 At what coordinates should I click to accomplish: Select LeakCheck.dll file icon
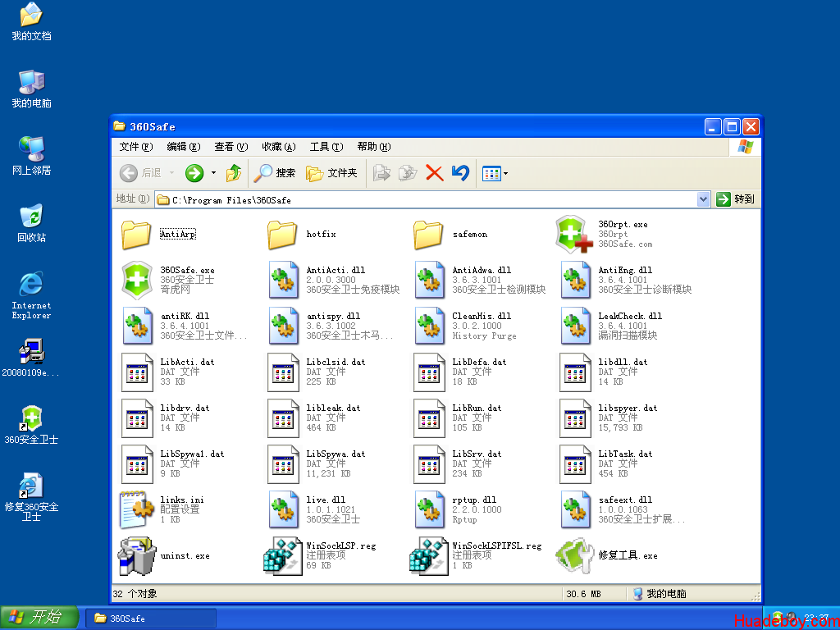point(575,326)
